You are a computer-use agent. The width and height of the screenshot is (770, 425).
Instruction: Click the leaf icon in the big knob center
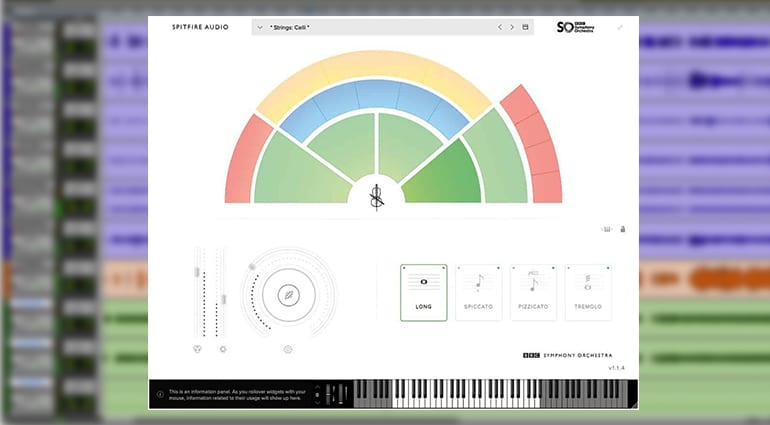(x=289, y=295)
